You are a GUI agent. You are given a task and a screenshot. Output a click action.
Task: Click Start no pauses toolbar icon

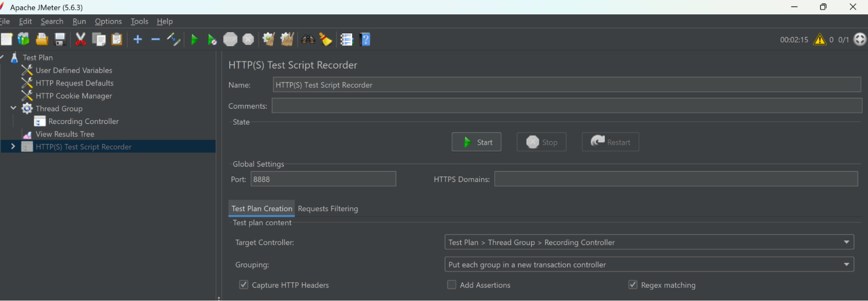point(212,39)
